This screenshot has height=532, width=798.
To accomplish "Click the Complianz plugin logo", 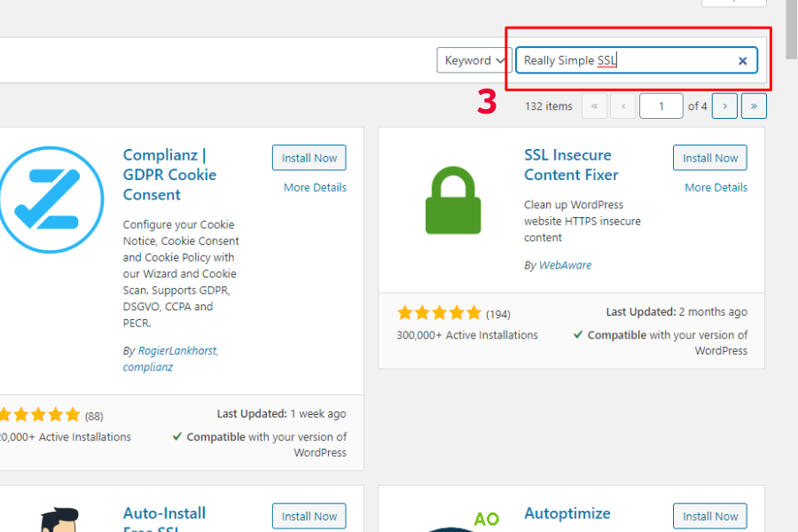I will (x=51, y=199).
